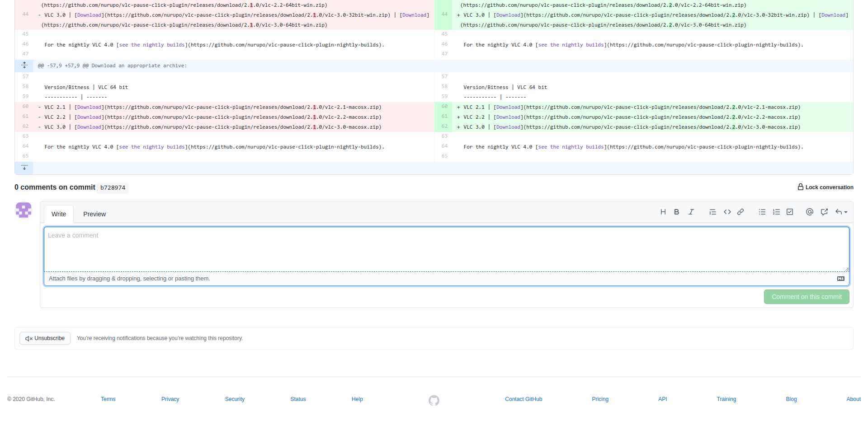This screenshot has height=429, width=868.
Task: Toggle bold text formatting
Action: pyautogui.click(x=676, y=212)
